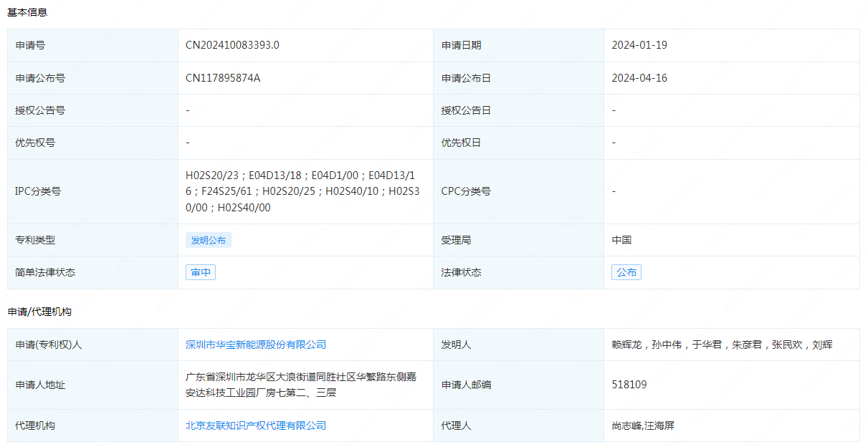This screenshot has width=868, height=447.
Task: Click the 发明人 label
Action: coord(456,345)
